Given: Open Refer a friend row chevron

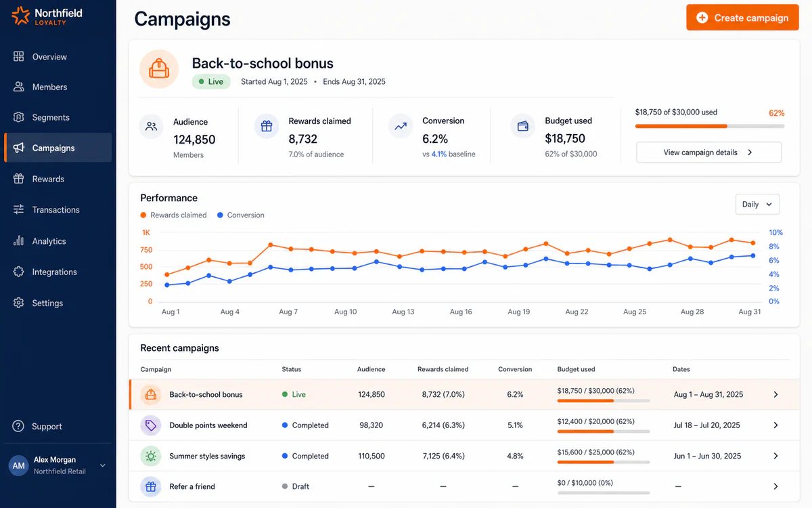Looking at the screenshot, I should pos(775,486).
